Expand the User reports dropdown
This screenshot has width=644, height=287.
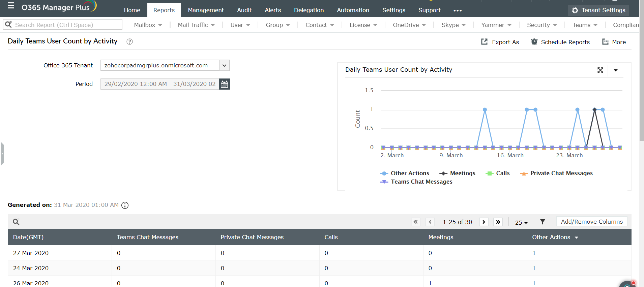click(x=240, y=25)
